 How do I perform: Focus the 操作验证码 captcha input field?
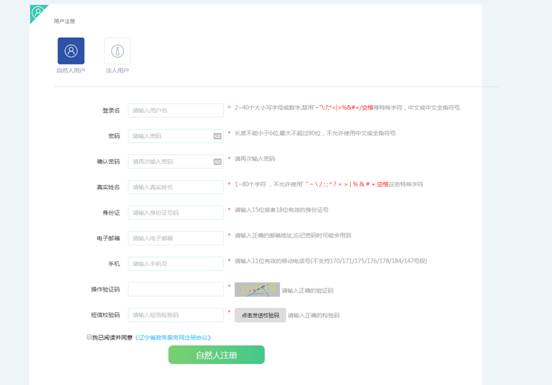(x=176, y=290)
